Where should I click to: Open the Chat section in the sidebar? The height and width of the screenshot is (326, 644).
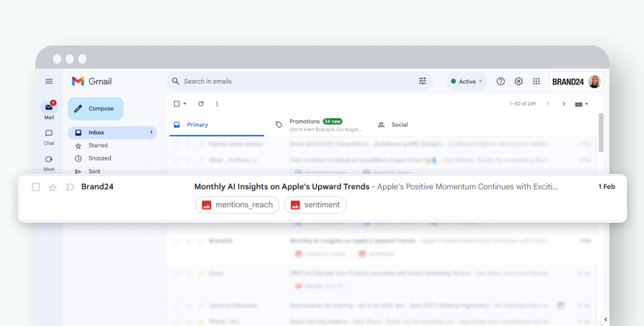49,138
